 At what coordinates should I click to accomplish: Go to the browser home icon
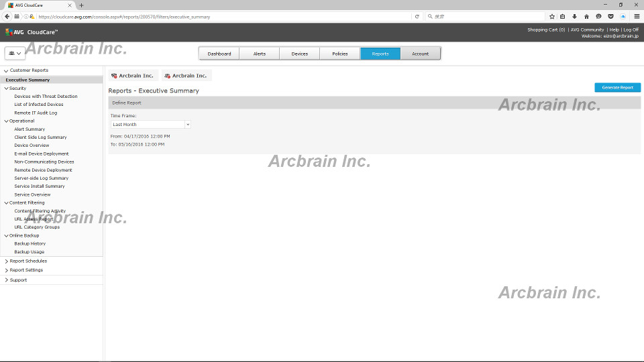point(586,16)
